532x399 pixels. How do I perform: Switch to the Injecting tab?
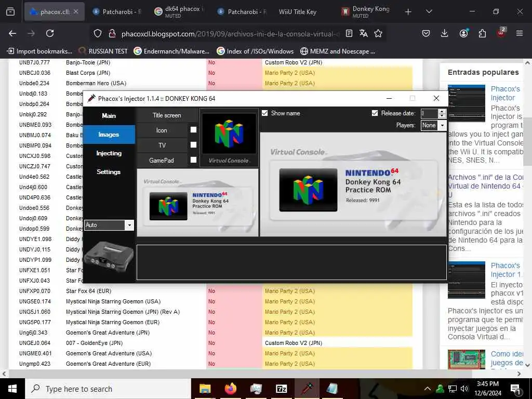pos(109,153)
